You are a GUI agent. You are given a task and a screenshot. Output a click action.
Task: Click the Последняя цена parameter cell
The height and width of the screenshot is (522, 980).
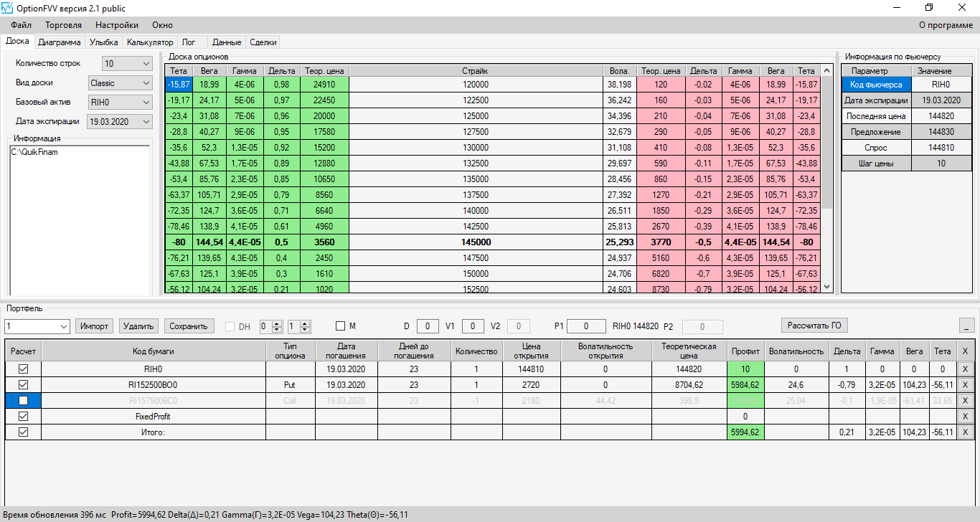click(x=877, y=116)
